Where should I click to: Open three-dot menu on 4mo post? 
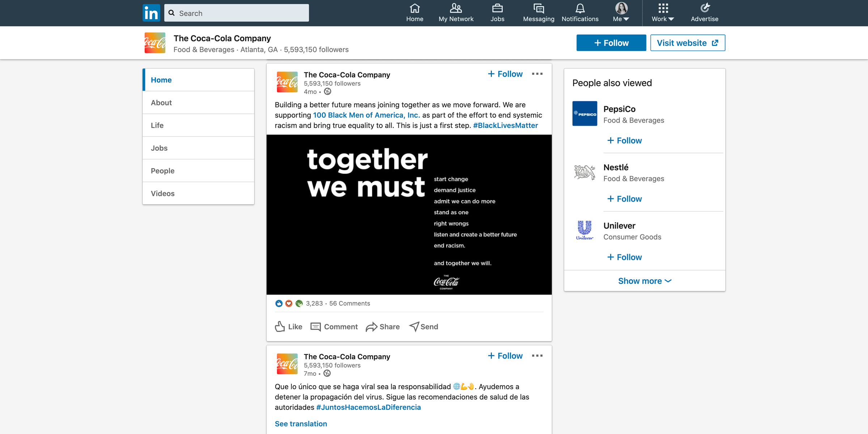537,74
